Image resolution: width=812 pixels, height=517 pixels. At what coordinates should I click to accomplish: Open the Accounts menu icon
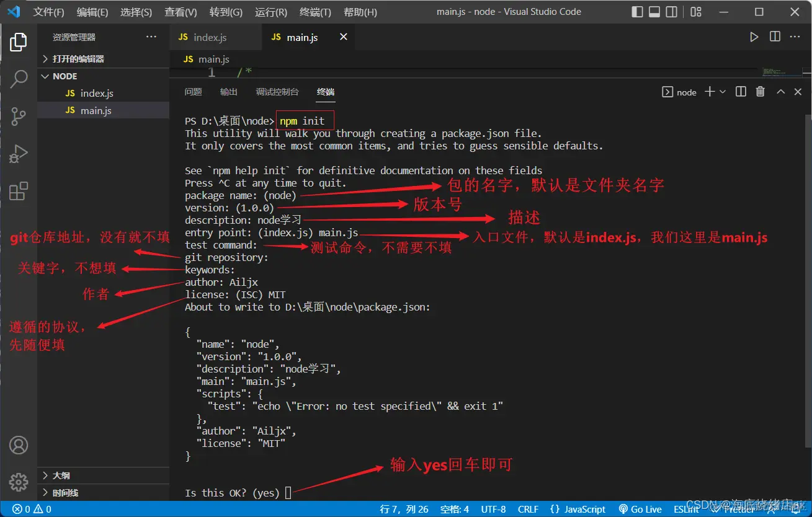point(19,445)
